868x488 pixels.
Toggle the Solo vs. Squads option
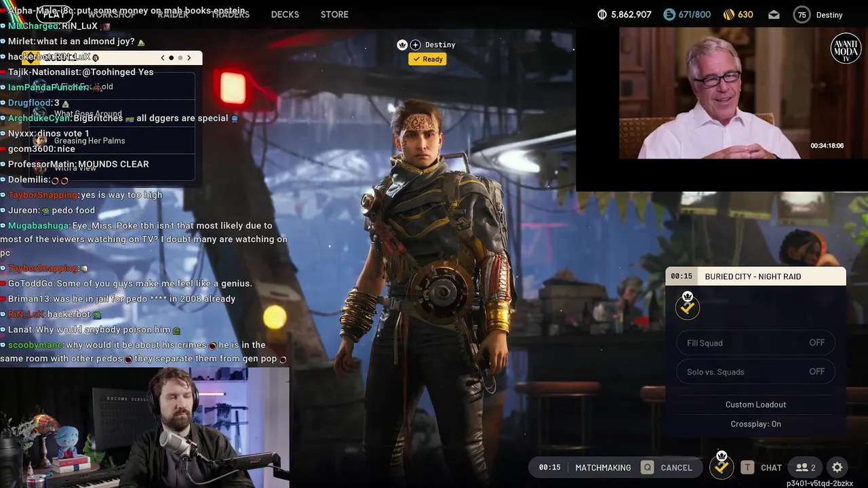(755, 371)
